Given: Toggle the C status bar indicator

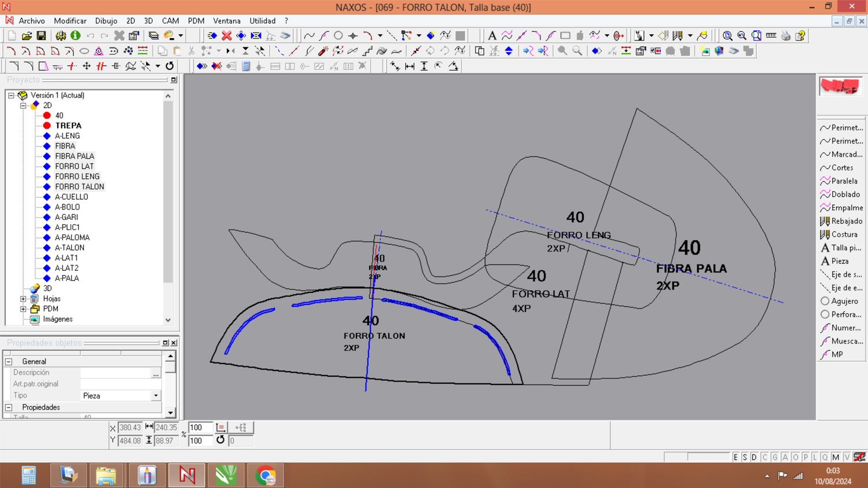Looking at the screenshot, I should 764,457.
